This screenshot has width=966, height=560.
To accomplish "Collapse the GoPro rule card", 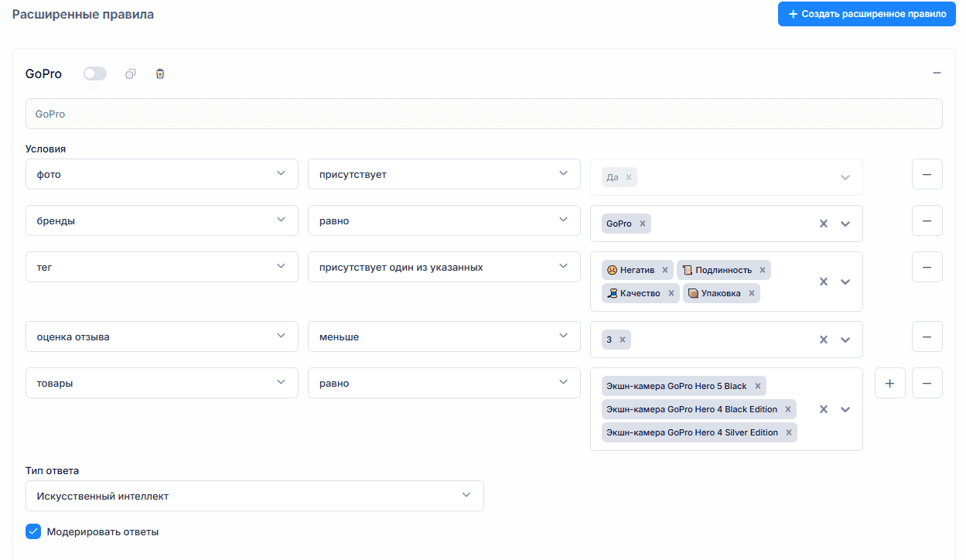I will point(937,73).
